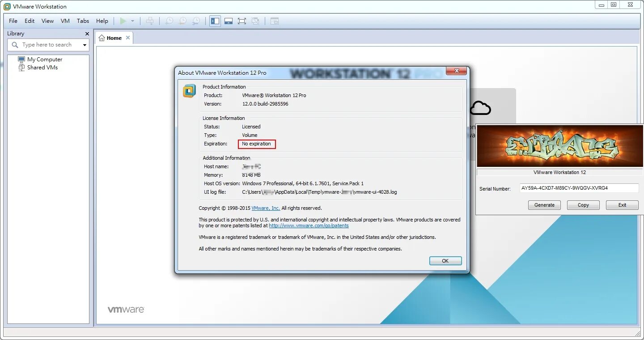Click the 'Licensed' status value
Image resolution: width=644 pixels, height=340 pixels.
251,127
